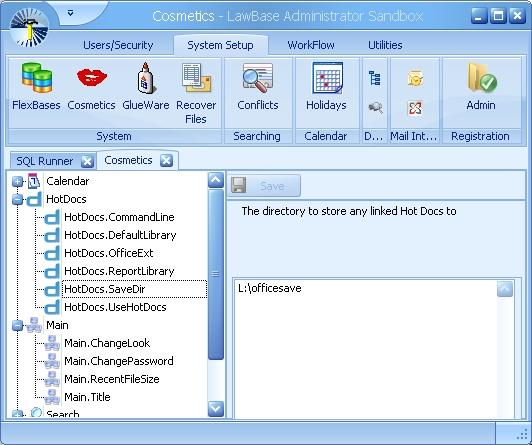Viewport: 532px width, 445px height.
Task: Switch to the SQL Runner document tab
Action: click(x=44, y=161)
